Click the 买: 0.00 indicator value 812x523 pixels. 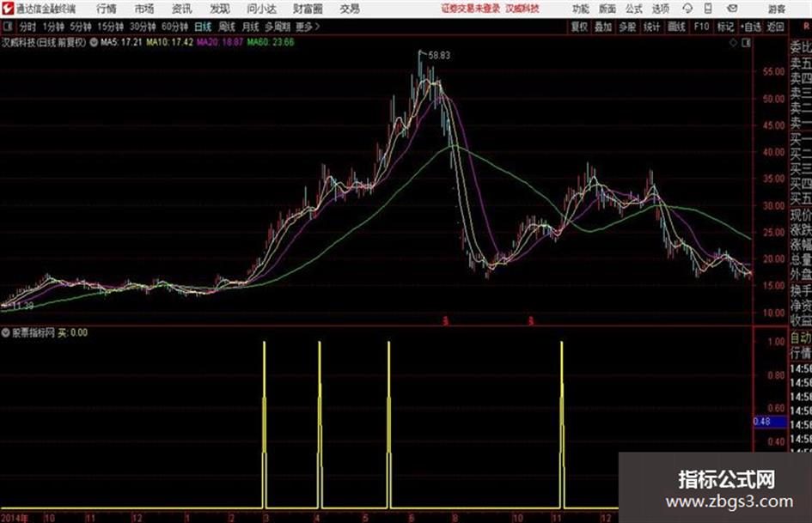click(x=72, y=333)
